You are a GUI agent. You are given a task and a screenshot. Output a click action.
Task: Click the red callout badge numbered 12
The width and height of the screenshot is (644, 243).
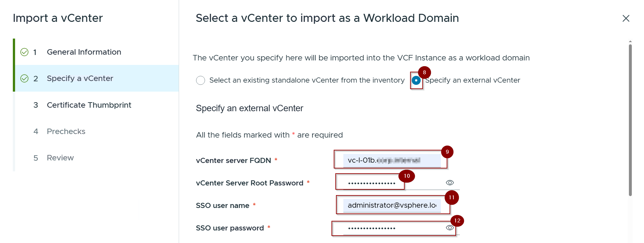pos(457,221)
